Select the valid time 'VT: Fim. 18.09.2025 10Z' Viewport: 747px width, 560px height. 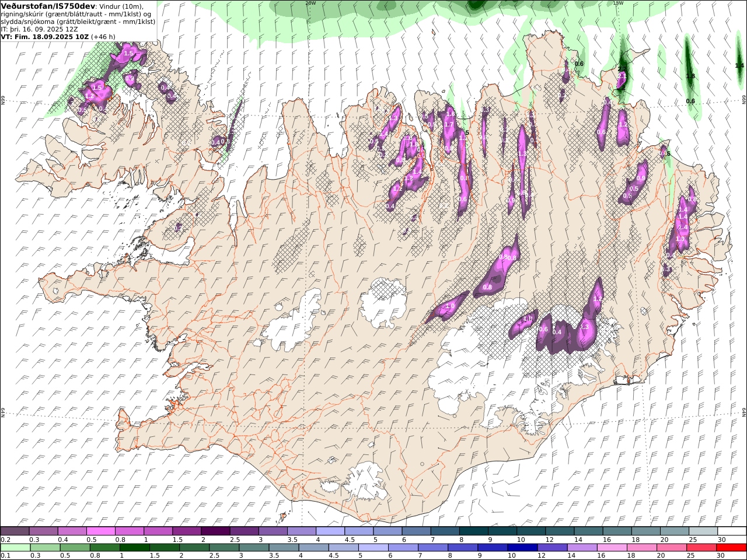click(44, 37)
